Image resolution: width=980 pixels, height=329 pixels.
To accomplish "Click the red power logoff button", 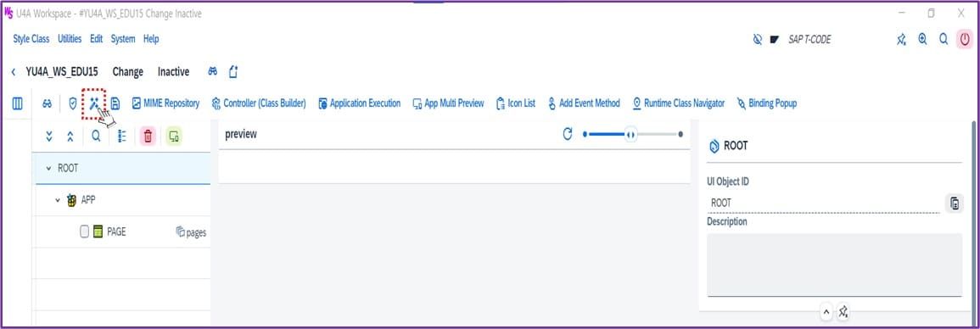I will coord(965,39).
